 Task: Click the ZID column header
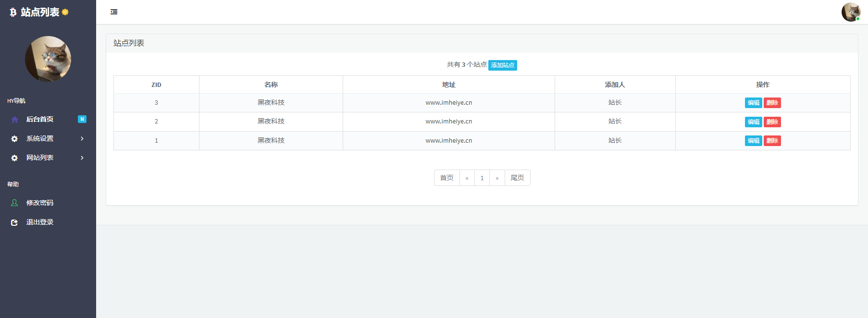point(156,85)
